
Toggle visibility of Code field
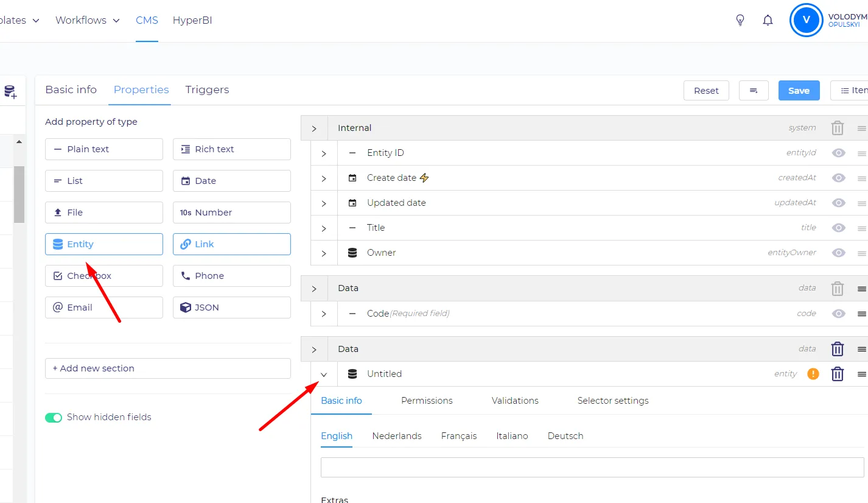(x=839, y=314)
